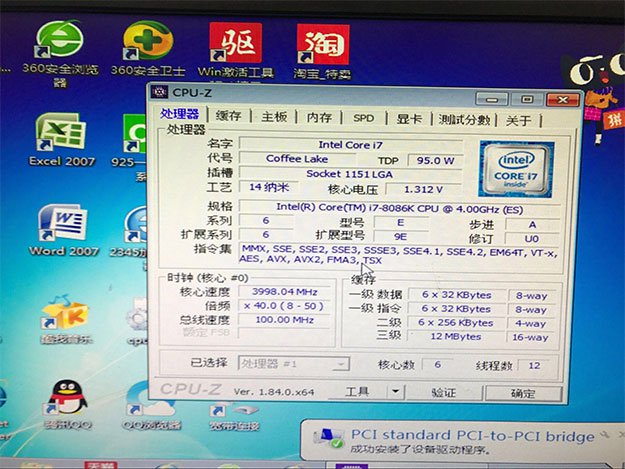625x469 pixels.
Task: Switch to the 主板 (Mainboard) tab
Action: point(273,118)
